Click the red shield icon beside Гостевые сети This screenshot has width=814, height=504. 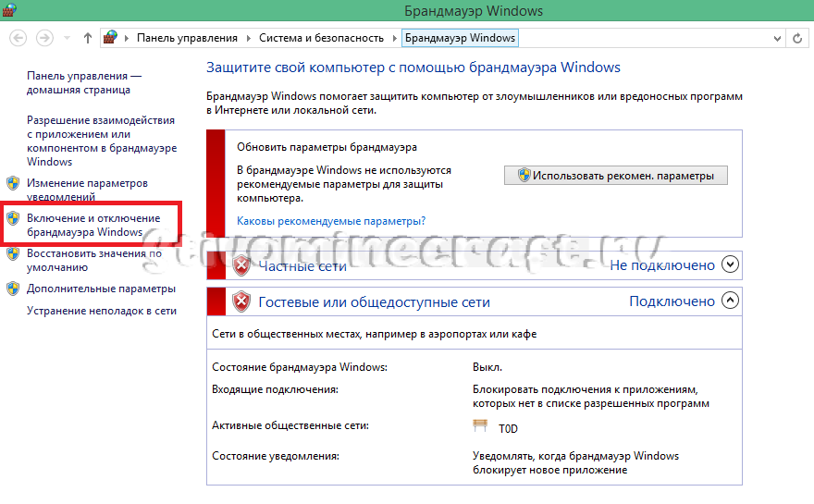pos(241,301)
